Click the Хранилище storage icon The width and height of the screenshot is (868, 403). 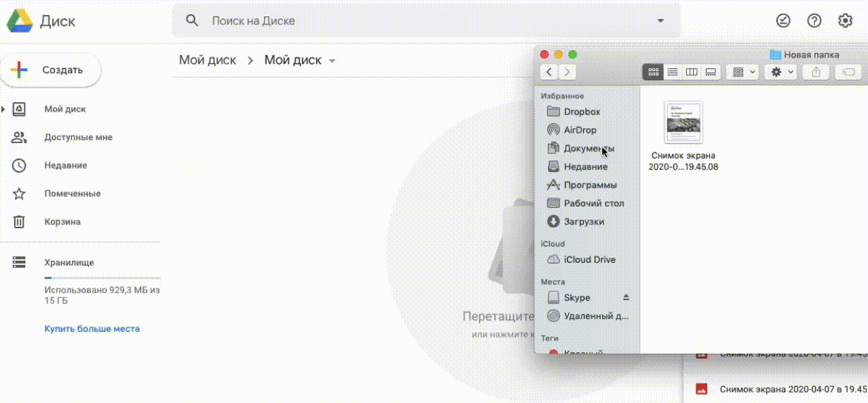point(19,262)
